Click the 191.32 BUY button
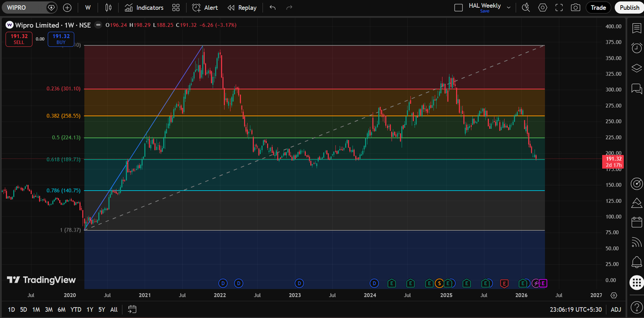The width and height of the screenshot is (644, 318). point(61,39)
